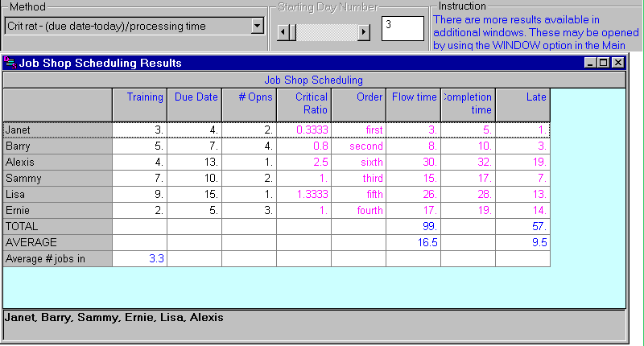
Task: Select the Janet row label
Action: pyautogui.click(x=57, y=130)
